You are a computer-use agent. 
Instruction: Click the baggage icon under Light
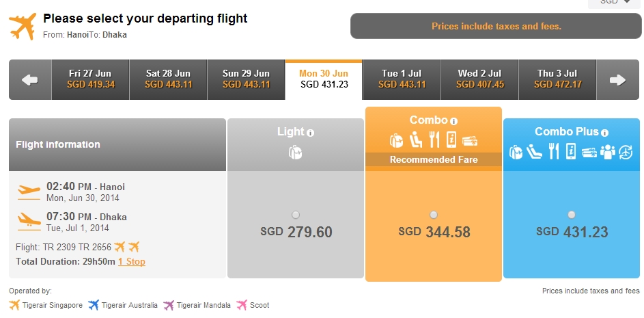(295, 153)
